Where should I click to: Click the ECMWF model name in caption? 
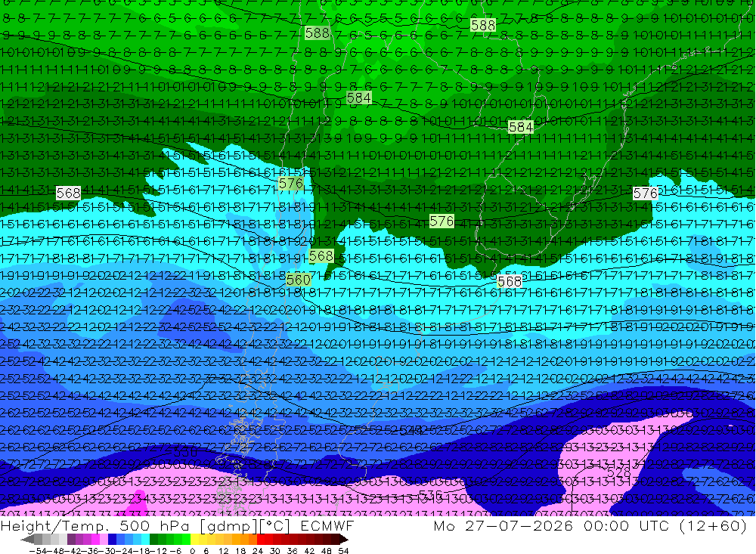coord(327,526)
